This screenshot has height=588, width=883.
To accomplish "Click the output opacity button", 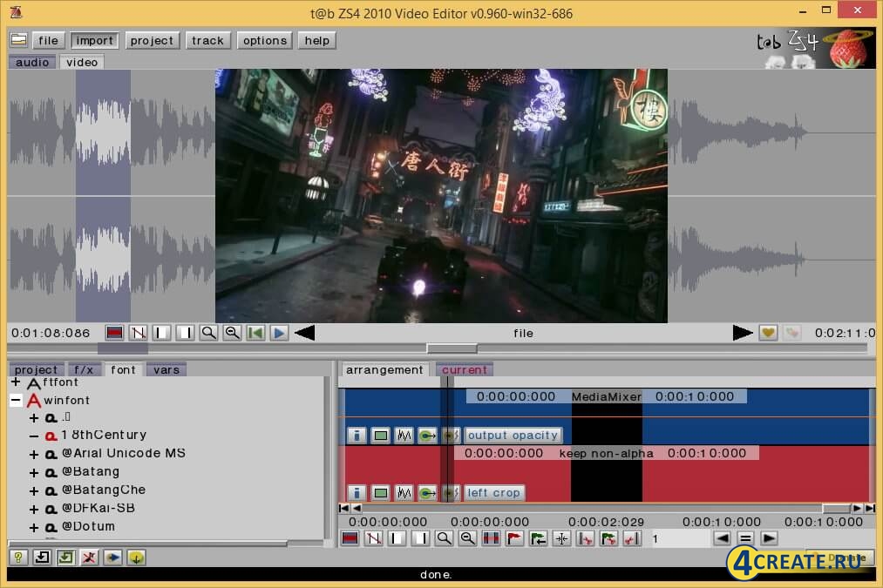I will (513, 435).
